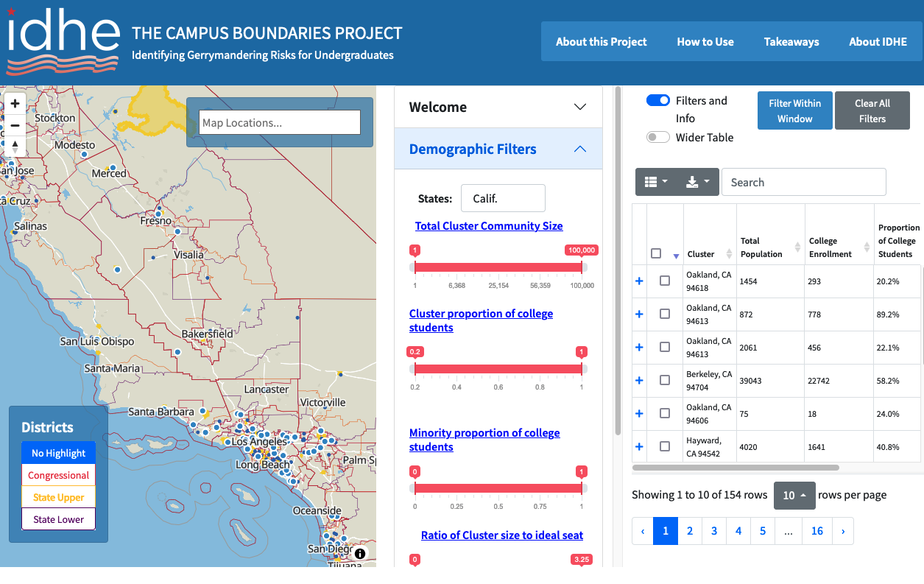This screenshot has width=924, height=584.
Task: Click the table Search field
Action: (x=804, y=182)
